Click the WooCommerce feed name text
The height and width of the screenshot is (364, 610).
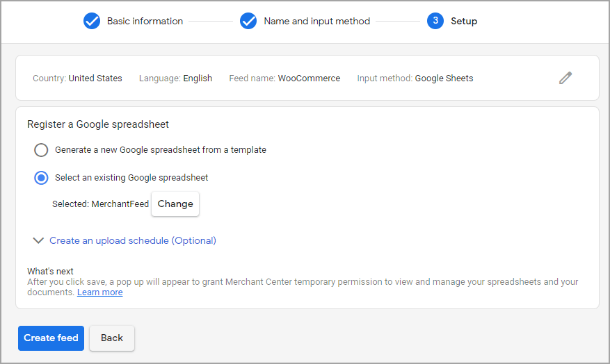tap(309, 78)
